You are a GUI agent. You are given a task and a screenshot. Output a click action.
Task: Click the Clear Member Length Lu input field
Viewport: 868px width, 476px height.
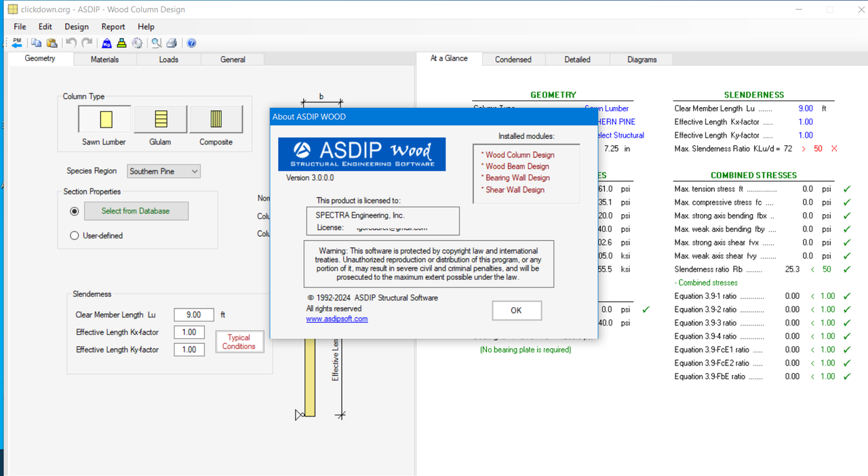tap(194, 315)
